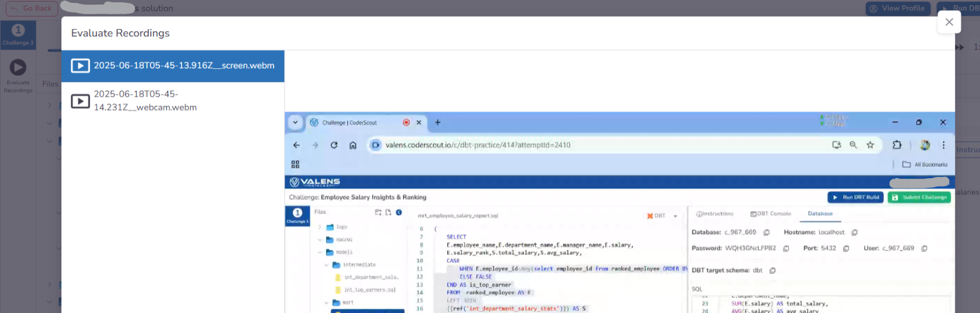Viewport: 980px width, 313px height.
Task: Close the Evaluate Recordings dialog
Action: point(949,22)
